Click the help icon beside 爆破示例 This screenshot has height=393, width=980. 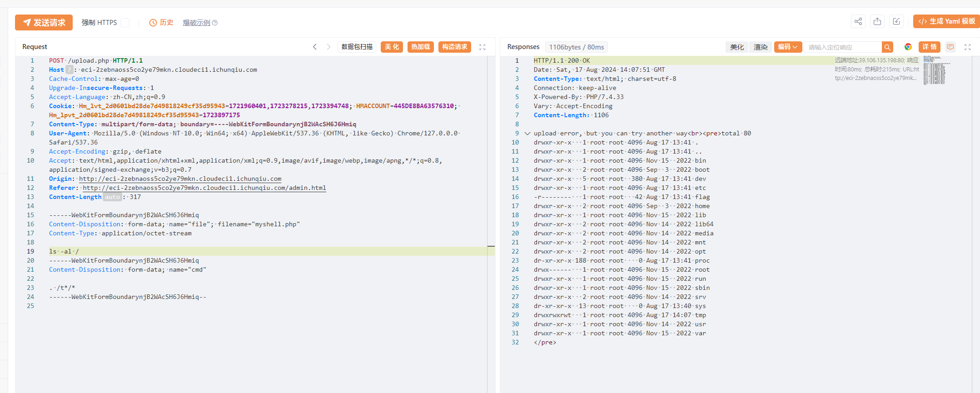coord(215,23)
